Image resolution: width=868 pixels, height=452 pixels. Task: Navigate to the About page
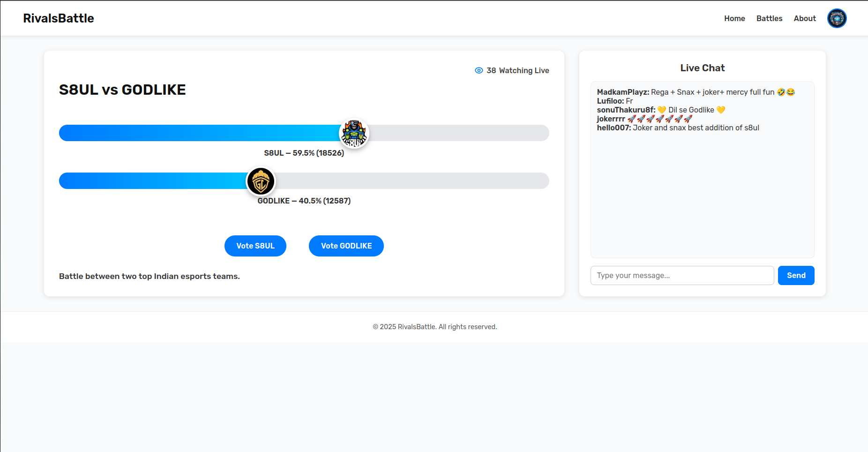804,18
